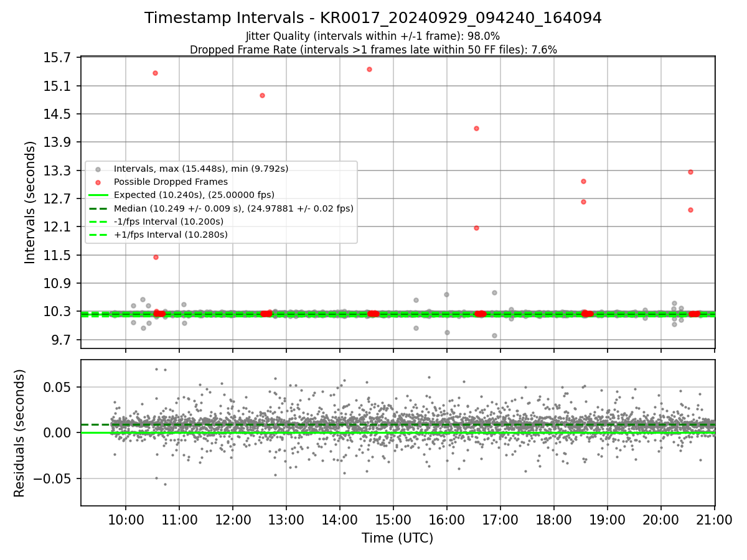Click the red point near 18:30 at 13.1 seconds
Screen dimensions: 747x560
coord(583,181)
